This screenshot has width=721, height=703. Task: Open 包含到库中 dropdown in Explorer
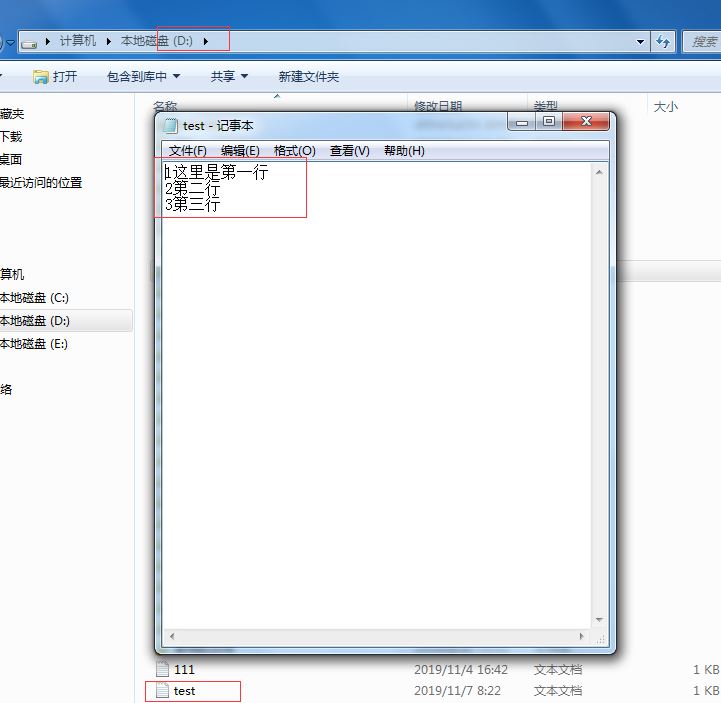coord(143,76)
